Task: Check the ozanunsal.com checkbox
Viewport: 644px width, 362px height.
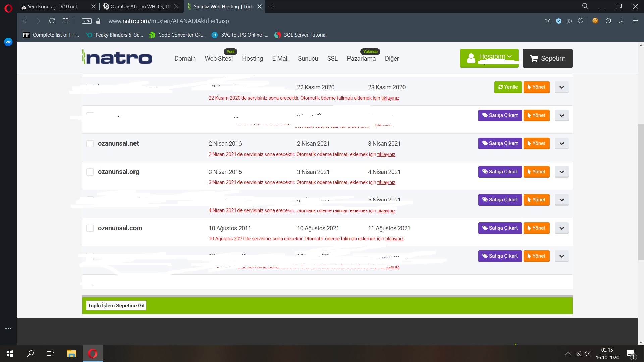Action: coord(90,228)
